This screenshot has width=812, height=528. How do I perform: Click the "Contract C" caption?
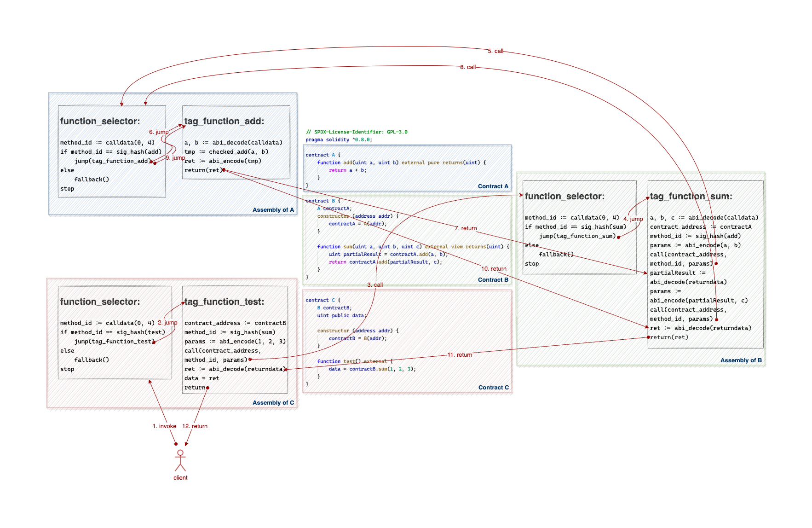pyautogui.click(x=494, y=388)
